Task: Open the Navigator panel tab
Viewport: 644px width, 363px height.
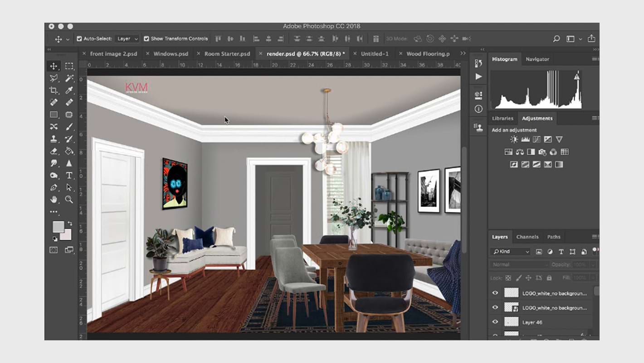Action: click(x=537, y=59)
